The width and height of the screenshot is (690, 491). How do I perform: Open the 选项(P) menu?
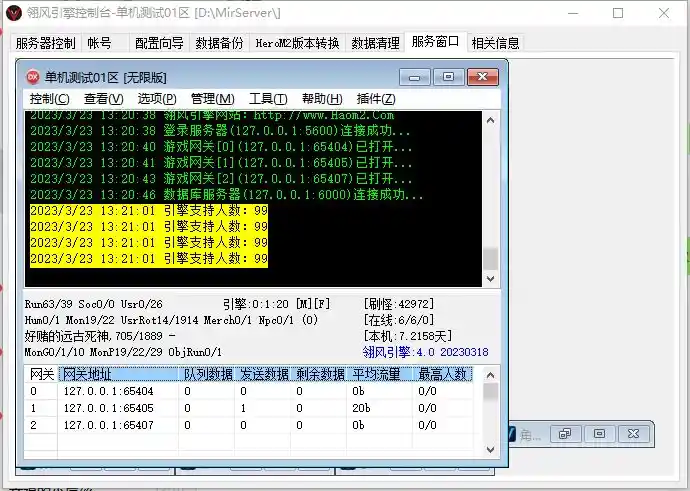coord(157,99)
